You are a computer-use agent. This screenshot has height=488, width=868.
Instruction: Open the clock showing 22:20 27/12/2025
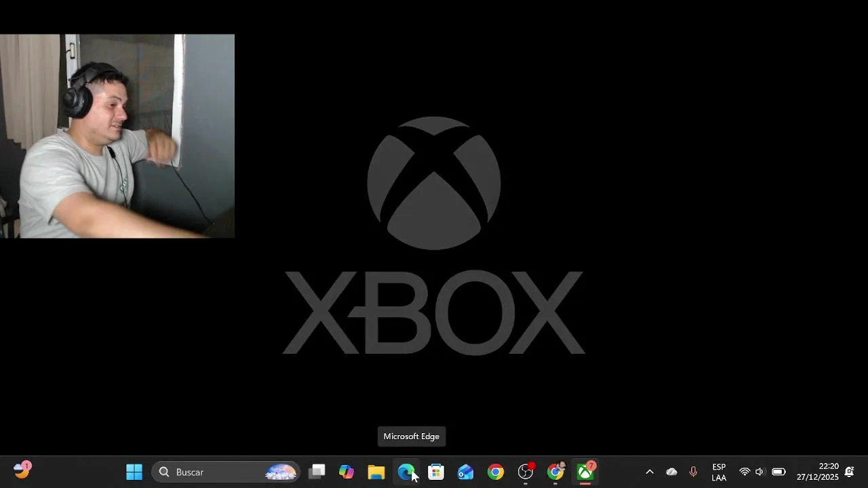[817, 472]
